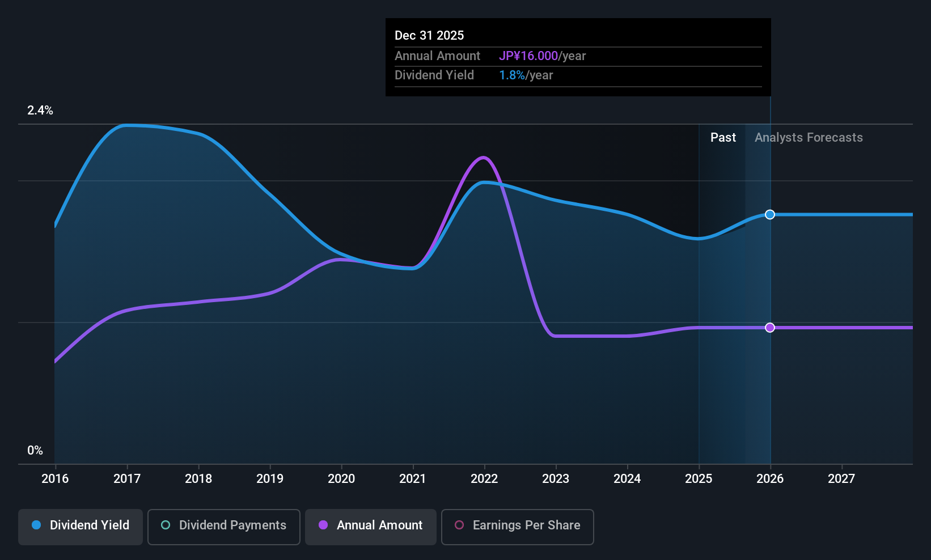The width and height of the screenshot is (931, 560).
Task: Click the blue Dividend Yield legend dot
Action: pyautogui.click(x=36, y=525)
